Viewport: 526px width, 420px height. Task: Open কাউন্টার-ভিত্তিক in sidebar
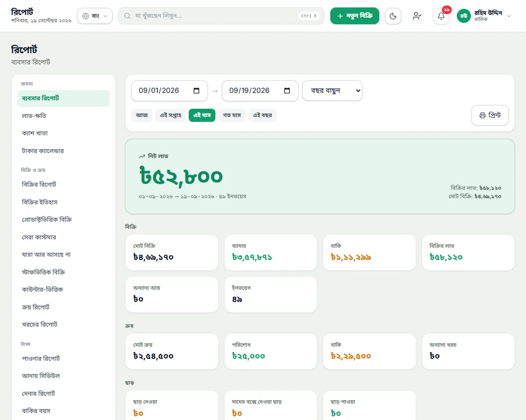click(64, 289)
